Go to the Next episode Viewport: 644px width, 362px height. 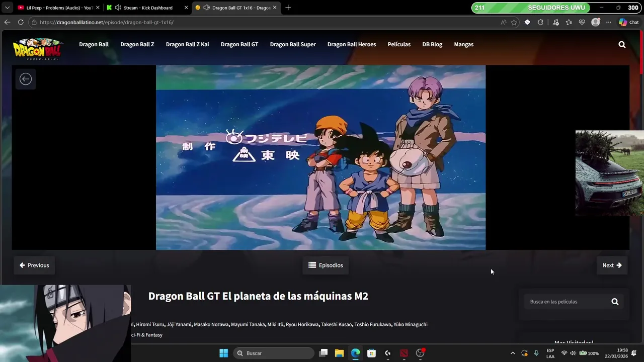coord(612,265)
